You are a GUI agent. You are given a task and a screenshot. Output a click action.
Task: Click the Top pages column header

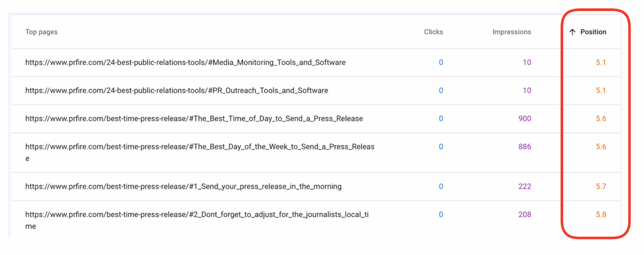click(41, 32)
